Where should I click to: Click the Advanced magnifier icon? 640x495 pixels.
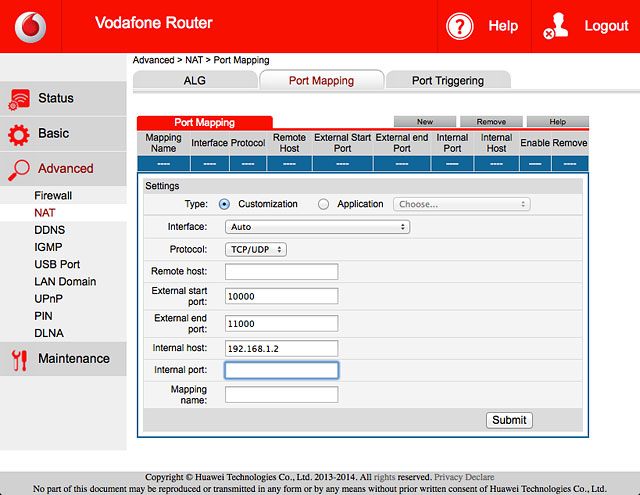click(x=19, y=170)
